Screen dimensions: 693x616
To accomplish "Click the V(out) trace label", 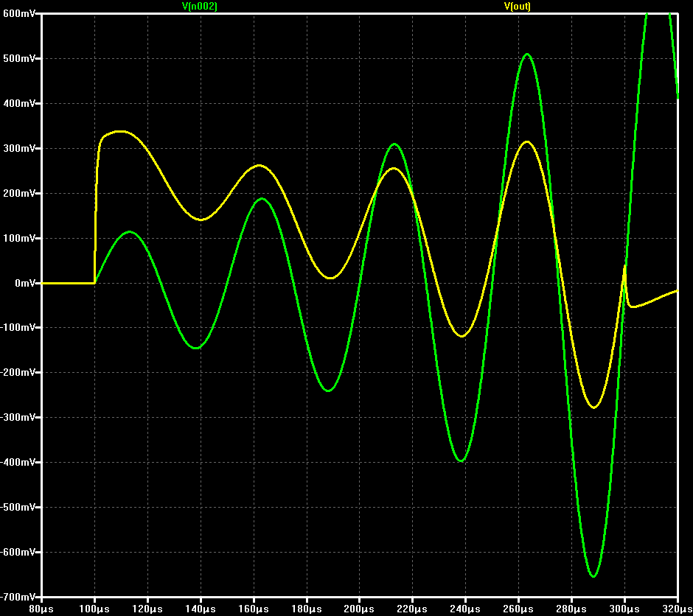I will point(518,6).
